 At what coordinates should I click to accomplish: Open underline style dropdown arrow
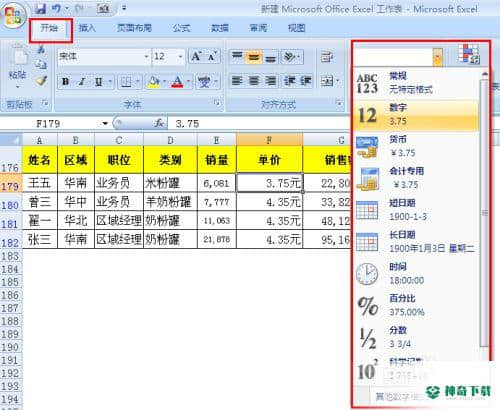point(110,82)
